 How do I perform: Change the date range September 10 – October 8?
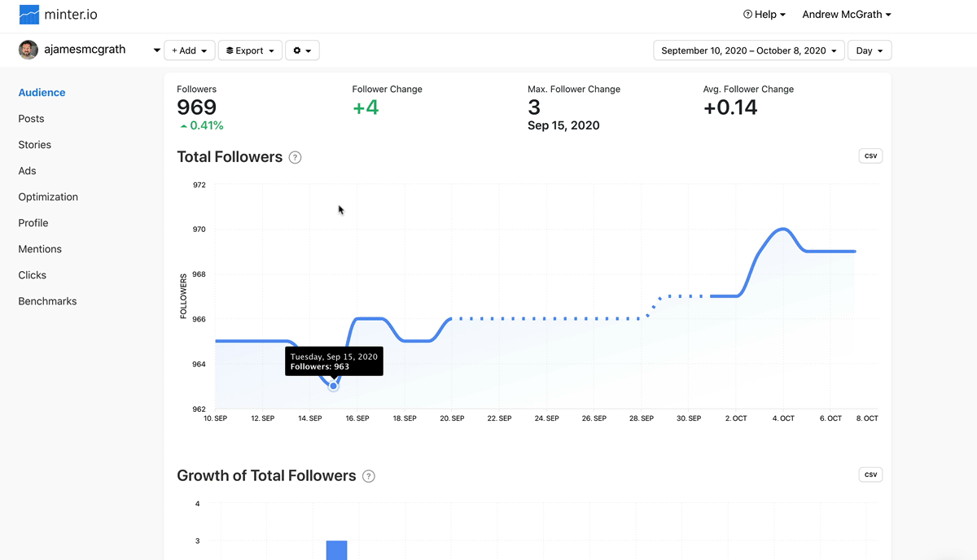(748, 50)
